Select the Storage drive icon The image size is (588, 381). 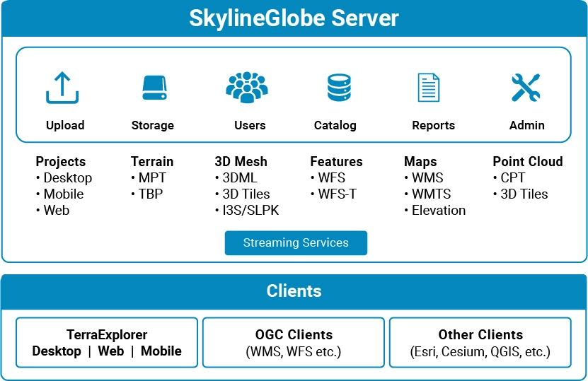(154, 88)
